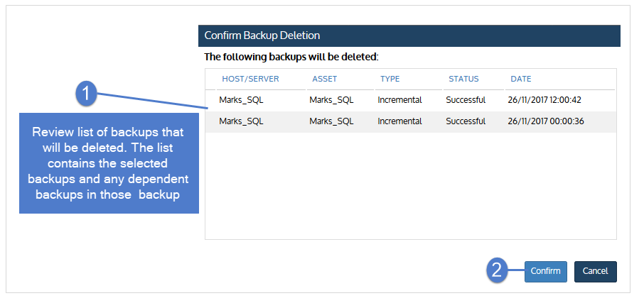Click the Confirm button
This screenshot has width=644, height=308.
tap(545, 272)
